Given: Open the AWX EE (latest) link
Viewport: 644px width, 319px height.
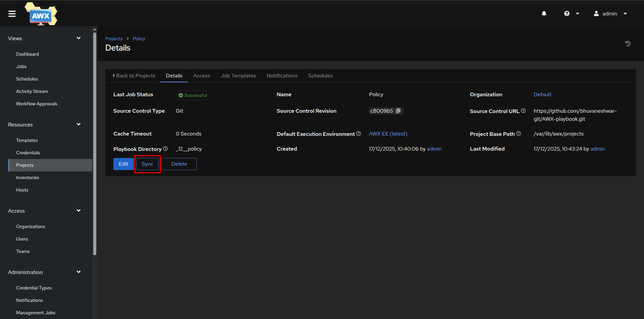Looking at the screenshot, I should pyautogui.click(x=388, y=134).
